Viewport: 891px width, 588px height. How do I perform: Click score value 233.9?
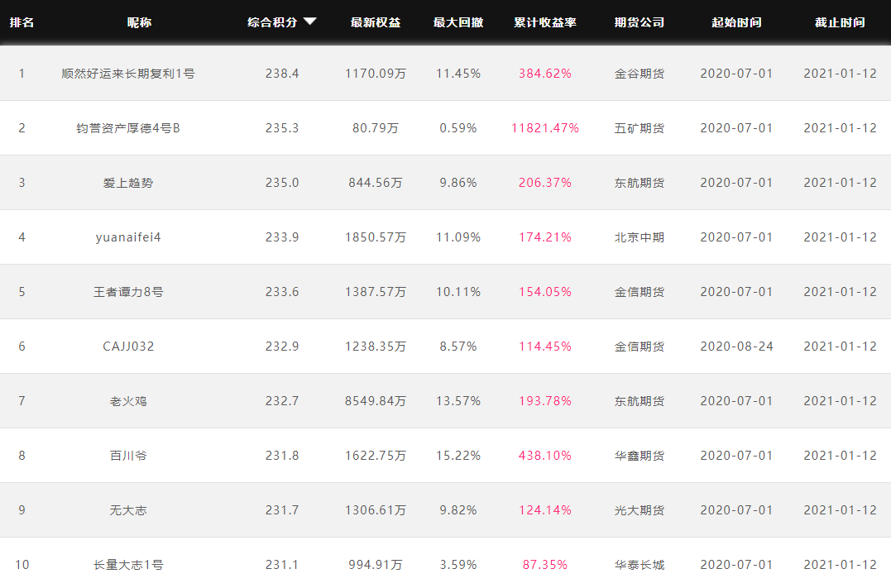pyautogui.click(x=282, y=237)
